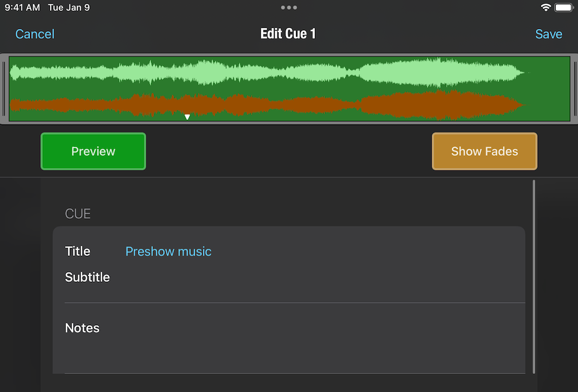The image size is (578, 392).
Task: Click the cue form's vertical scrollbar
Action: pyautogui.click(x=533, y=277)
